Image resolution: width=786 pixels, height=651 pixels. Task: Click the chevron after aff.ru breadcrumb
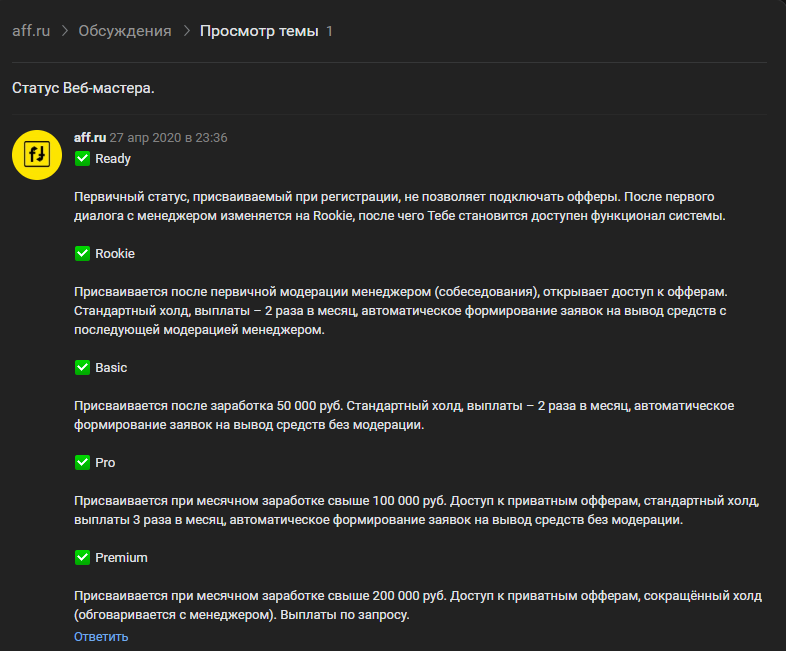[x=65, y=31]
